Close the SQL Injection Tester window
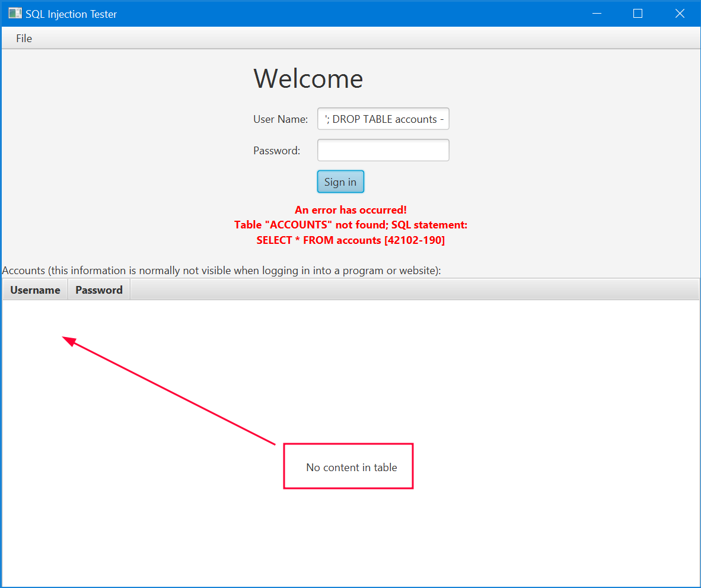Screen dimensions: 701x588 coord(680,14)
